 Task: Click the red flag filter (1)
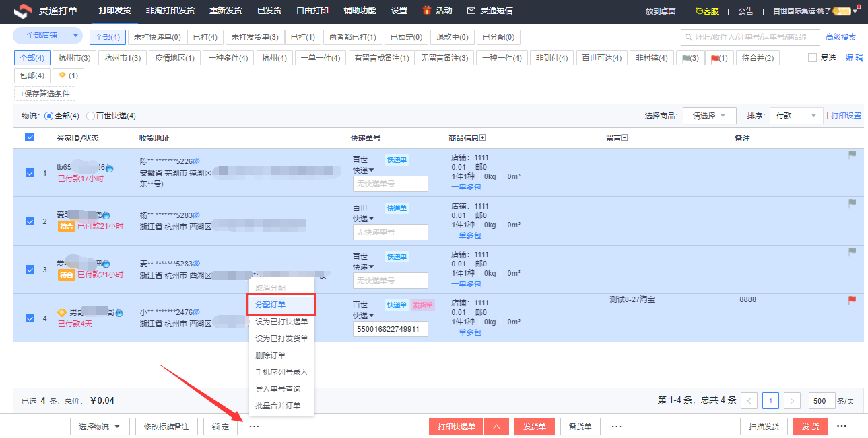pyautogui.click(x=719, y=59)
